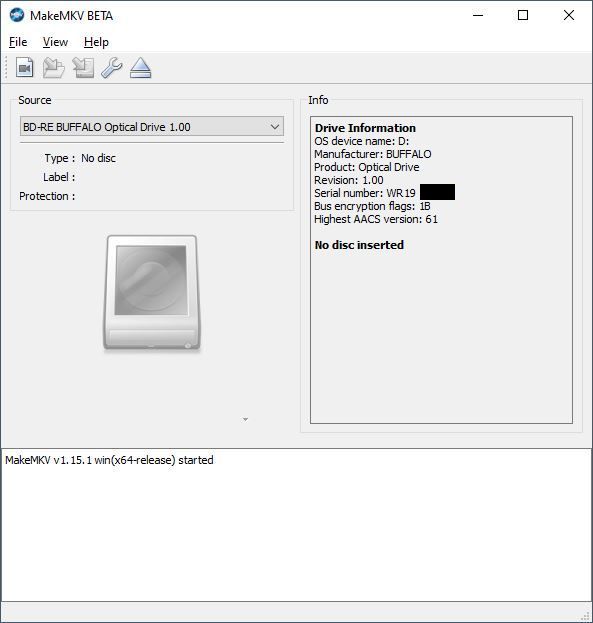Click the 'Protection :' field label

47,196
